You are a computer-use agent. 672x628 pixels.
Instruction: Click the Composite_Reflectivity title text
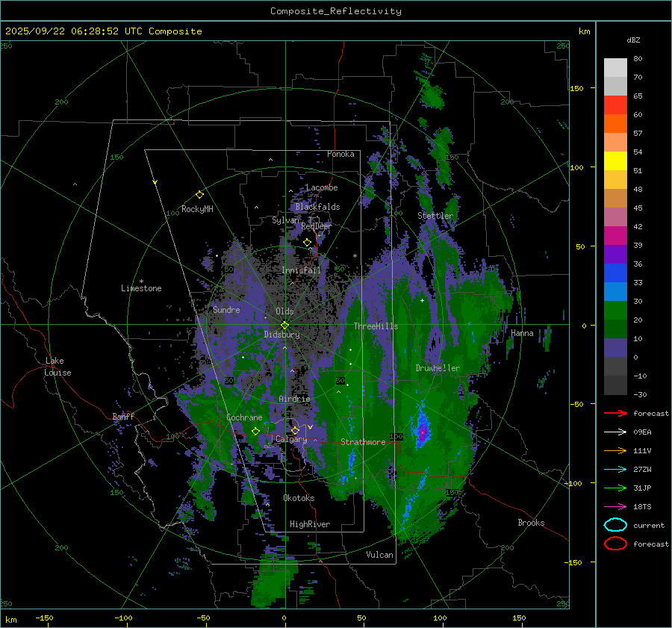(335, 11)
